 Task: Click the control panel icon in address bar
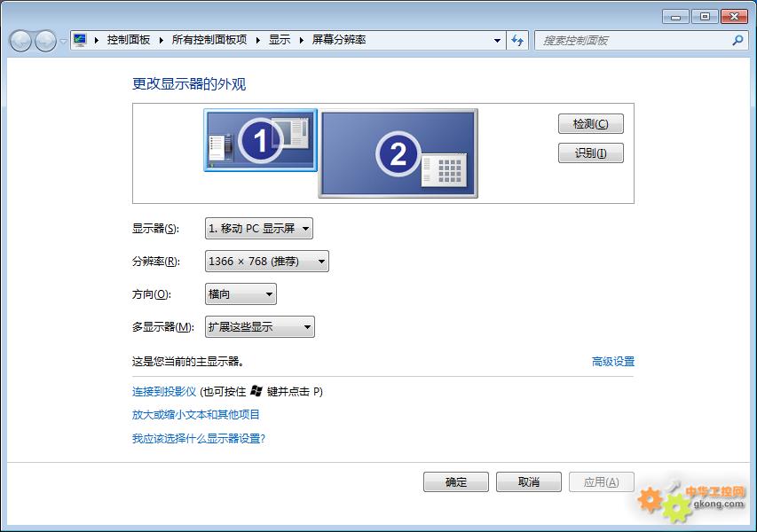81,40
